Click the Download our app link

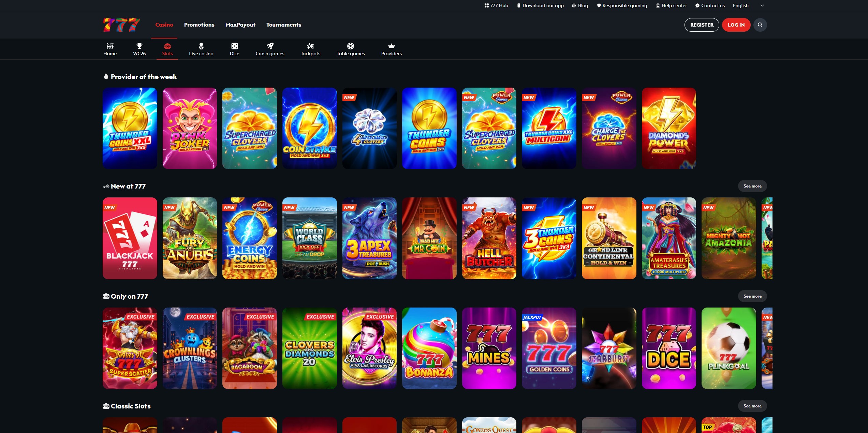[540, 5]
